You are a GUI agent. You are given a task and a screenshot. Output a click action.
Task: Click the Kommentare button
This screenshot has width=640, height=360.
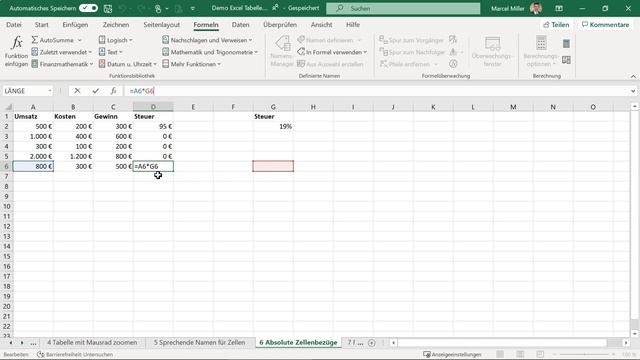(x=606, y=25)
